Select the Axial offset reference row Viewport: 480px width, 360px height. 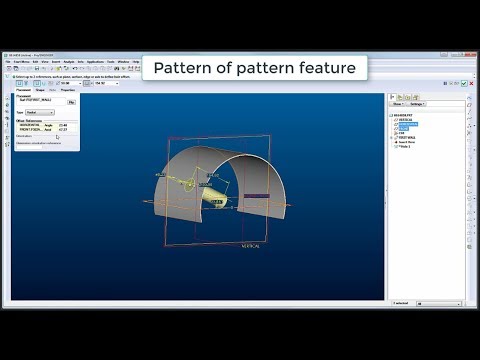pos(47,129)
